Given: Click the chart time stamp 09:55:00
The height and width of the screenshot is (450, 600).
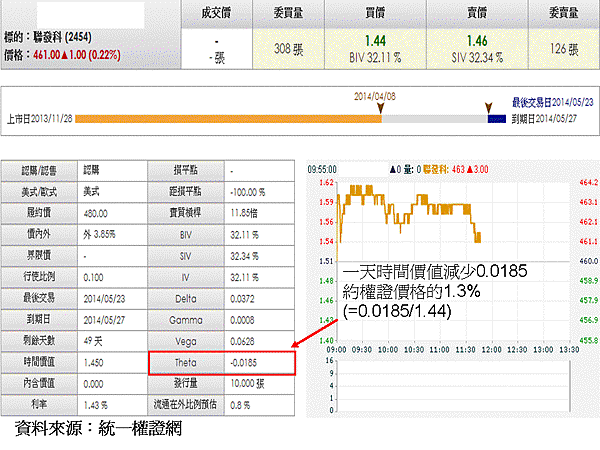Looking at the screenshot, I should pyautogui.click(x=322, y=170).
